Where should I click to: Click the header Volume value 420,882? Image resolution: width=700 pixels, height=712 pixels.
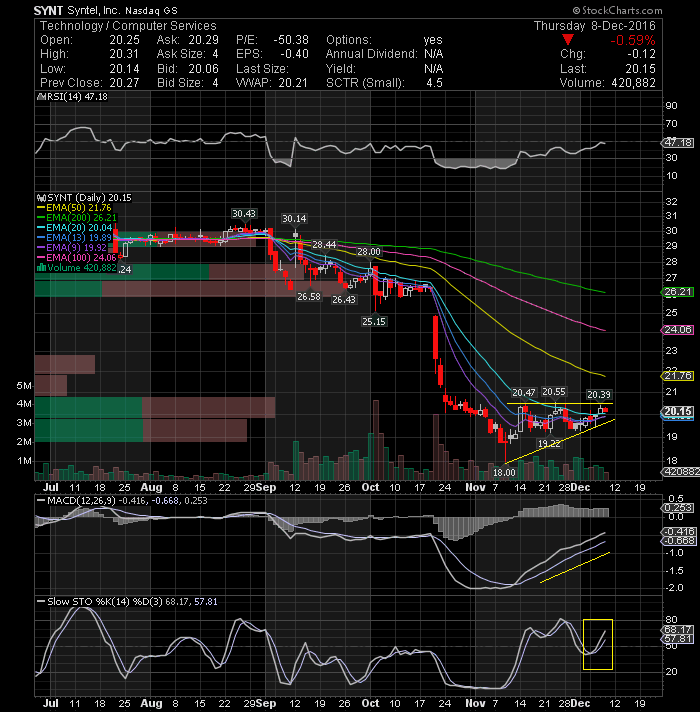[x=633, y=83]
